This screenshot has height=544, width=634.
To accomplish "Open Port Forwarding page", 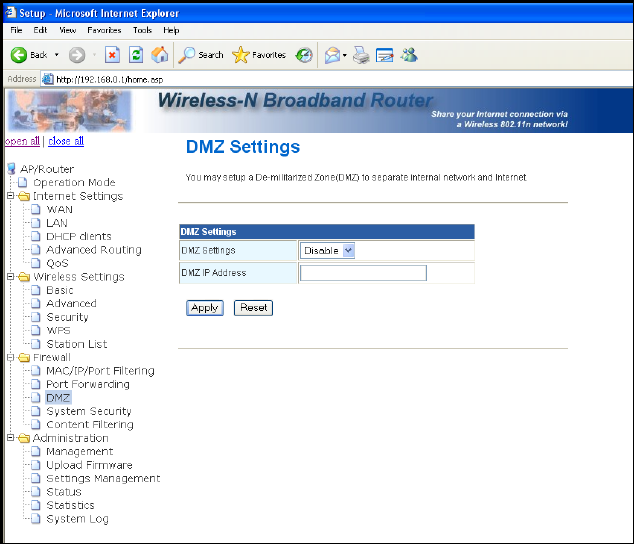I will (88, 384).
